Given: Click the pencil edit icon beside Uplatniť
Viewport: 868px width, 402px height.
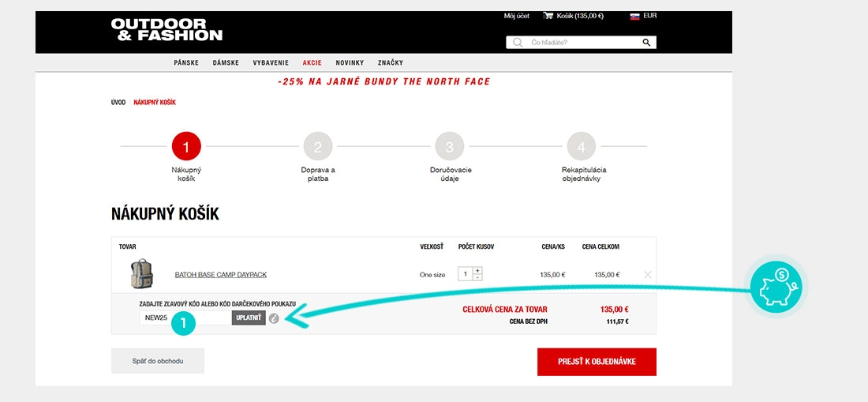Looking at the screenshot, I should (274, 317).
